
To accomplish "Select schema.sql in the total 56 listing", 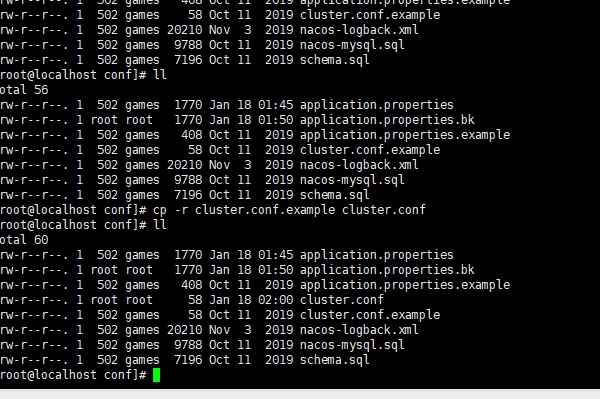I will pos(335,195).
